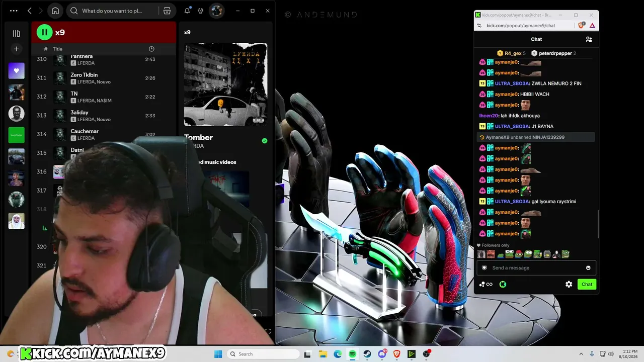Open the Brave Shields icon
644x362 pixels.
tap(582, 26)
